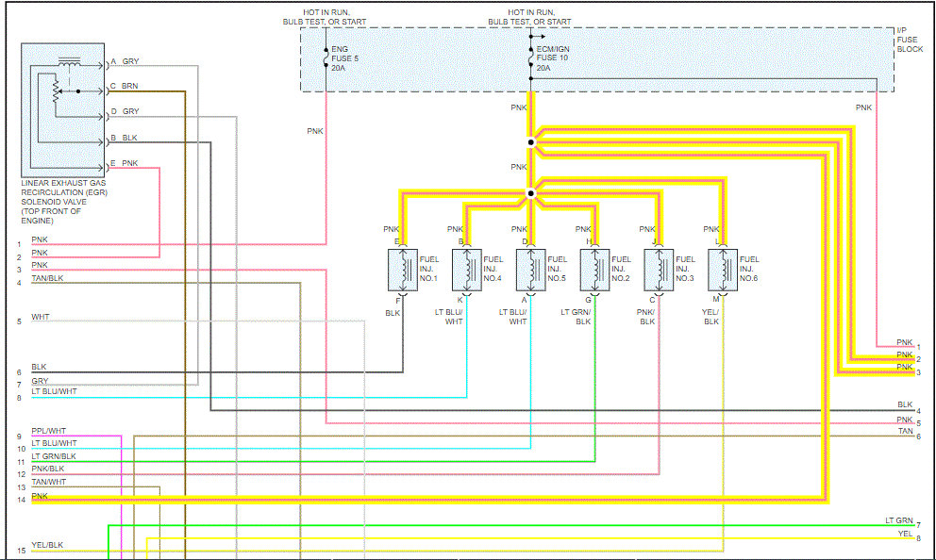Click LT BLU/WHT label at left pin 8
This screenshot has width=936, height=560.
54,391
